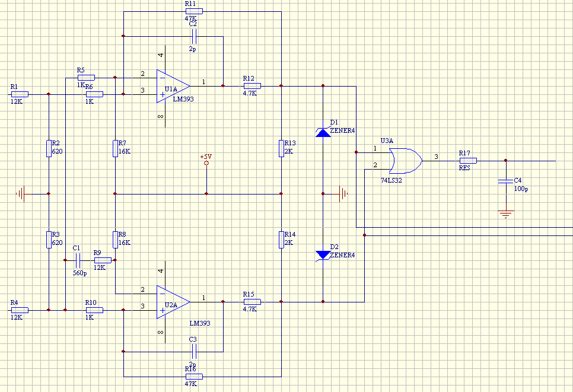Screen dimensions: 573x392
Task: Select resistor R1 symbol on the schematic
Action: point(20,94)
